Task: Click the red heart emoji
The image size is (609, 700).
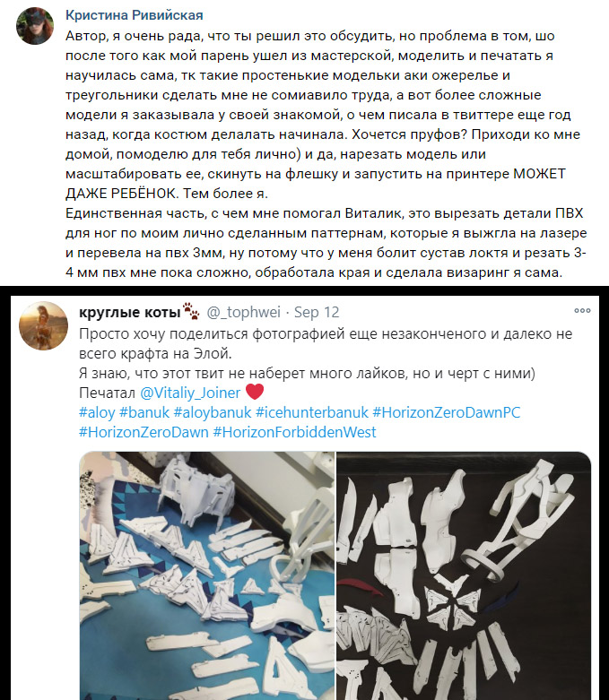Action: coord(255,392)
